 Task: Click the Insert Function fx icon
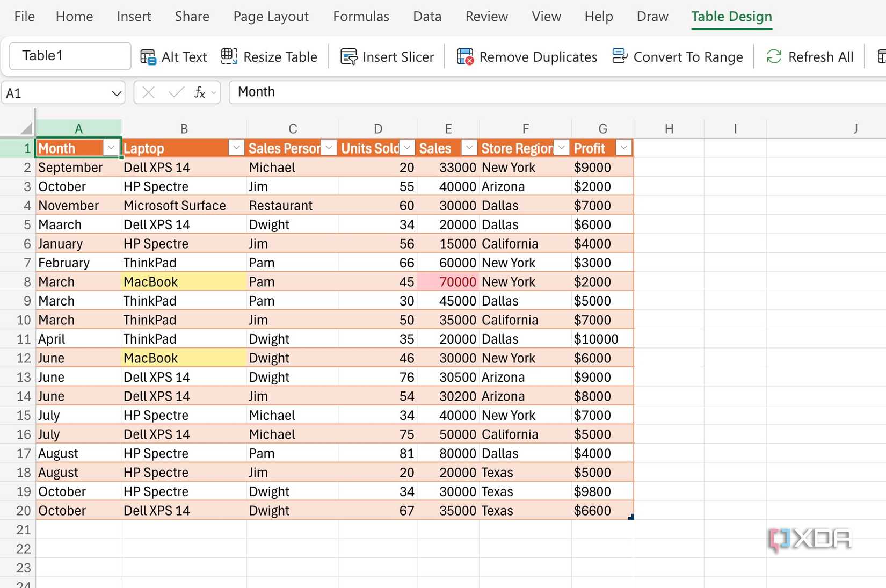click(199, 92)
